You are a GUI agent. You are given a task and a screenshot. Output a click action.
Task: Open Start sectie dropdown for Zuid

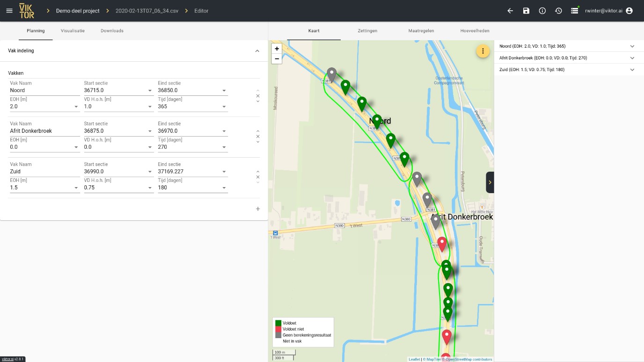[119, 172]
